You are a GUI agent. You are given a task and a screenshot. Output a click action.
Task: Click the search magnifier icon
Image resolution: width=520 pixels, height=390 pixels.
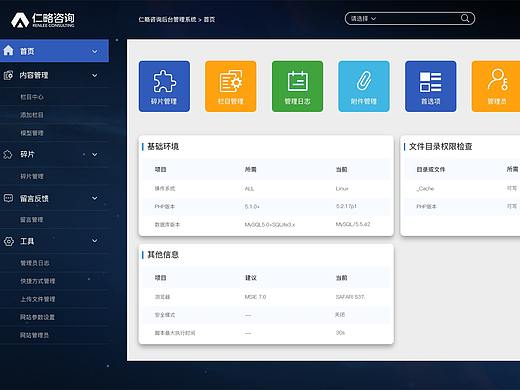click(x=465, y=18)
